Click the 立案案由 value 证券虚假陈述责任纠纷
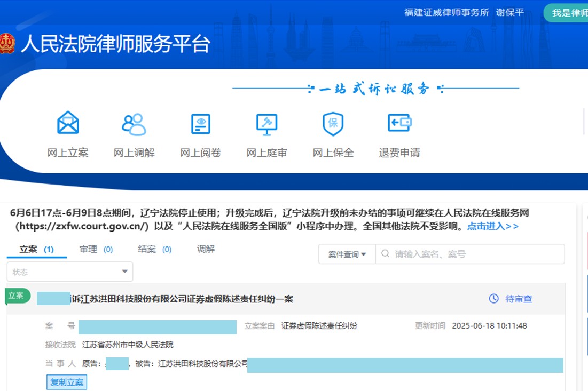 coord(319,326)
